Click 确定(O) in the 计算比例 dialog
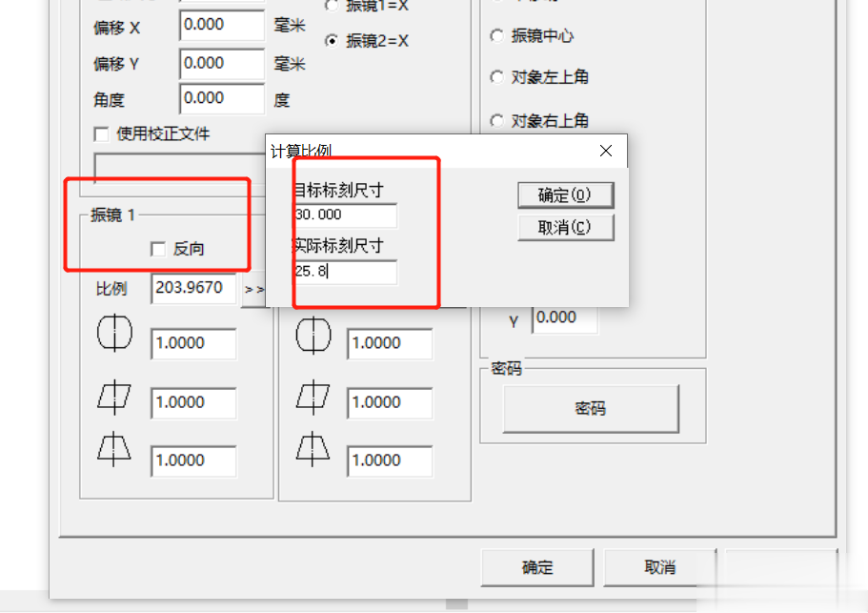 click(x=566, y=195)
